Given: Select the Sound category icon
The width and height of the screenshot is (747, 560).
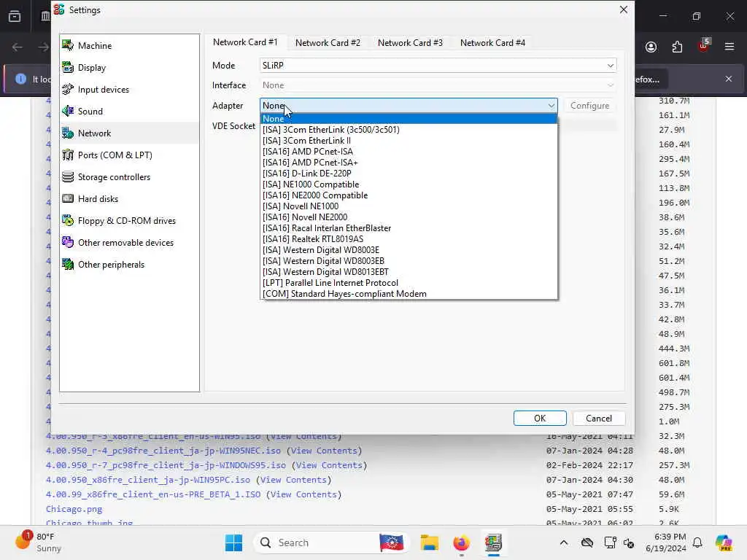Looking at the screenshot, I should point(68,112).
